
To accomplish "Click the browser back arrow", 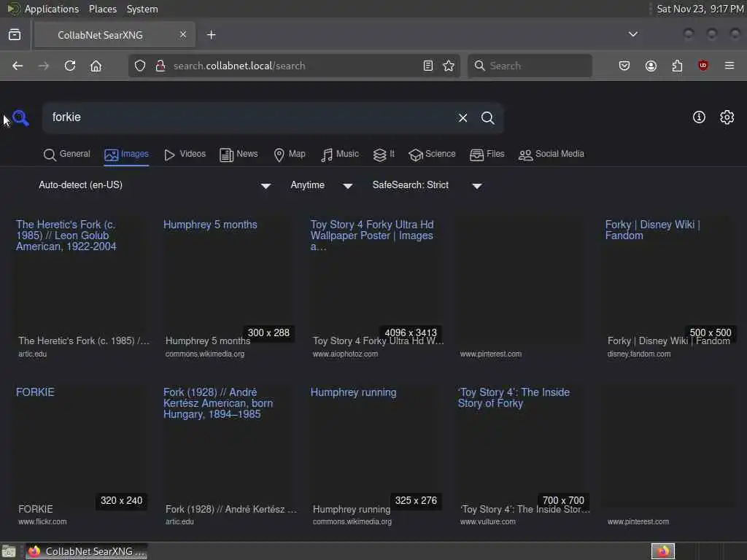I will pos(18,66).
